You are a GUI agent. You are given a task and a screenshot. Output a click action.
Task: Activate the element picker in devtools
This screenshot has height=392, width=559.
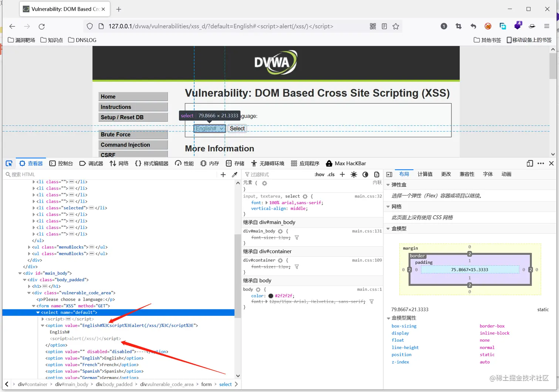coord(9,163)
